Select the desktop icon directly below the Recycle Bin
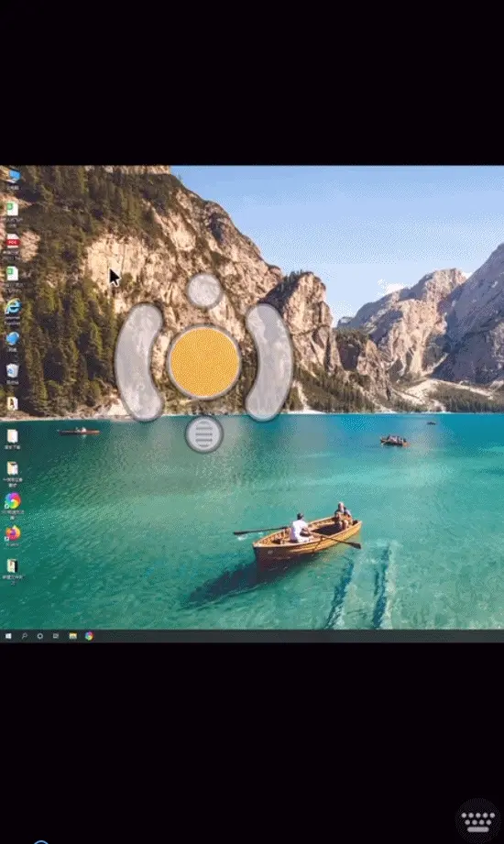This screenshot has width=504, height=844. point(13,404)
